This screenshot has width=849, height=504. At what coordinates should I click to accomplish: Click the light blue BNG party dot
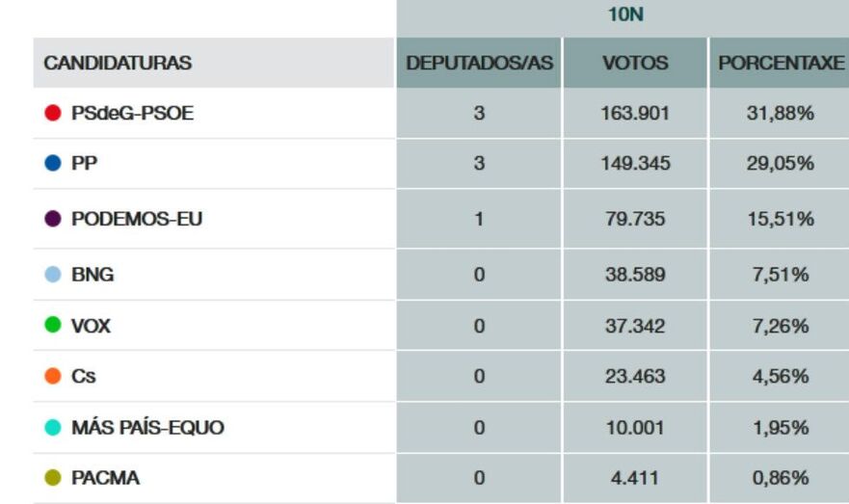(53, 275)
